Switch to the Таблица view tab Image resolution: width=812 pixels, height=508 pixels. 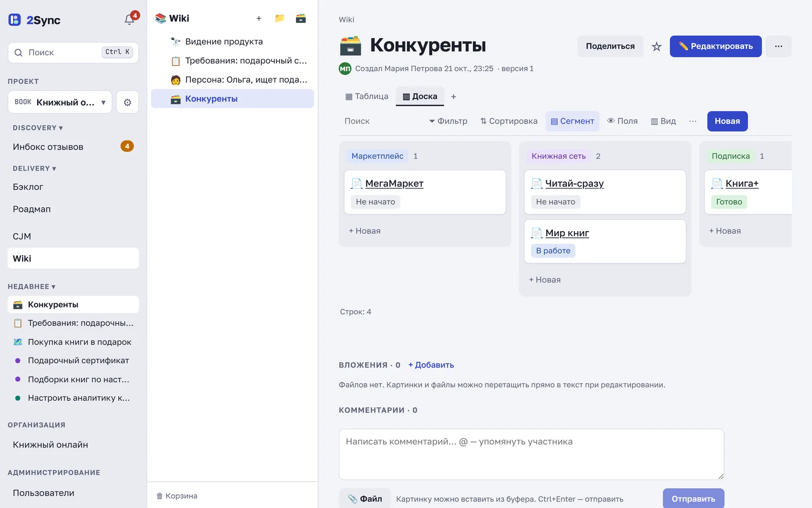(367, 97)
